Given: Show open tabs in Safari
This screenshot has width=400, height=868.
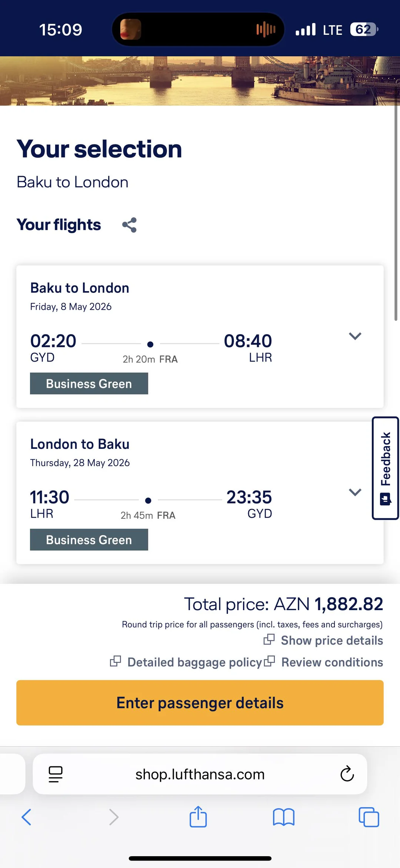Looking at the screenshot, I should pyautogui.click(x=369, y=817).
